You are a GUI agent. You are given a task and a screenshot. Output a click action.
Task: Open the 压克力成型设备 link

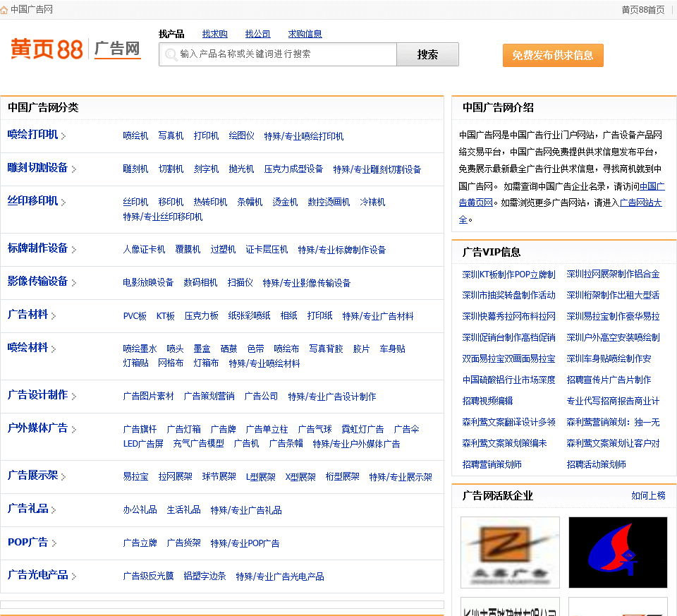click(293, 169)
